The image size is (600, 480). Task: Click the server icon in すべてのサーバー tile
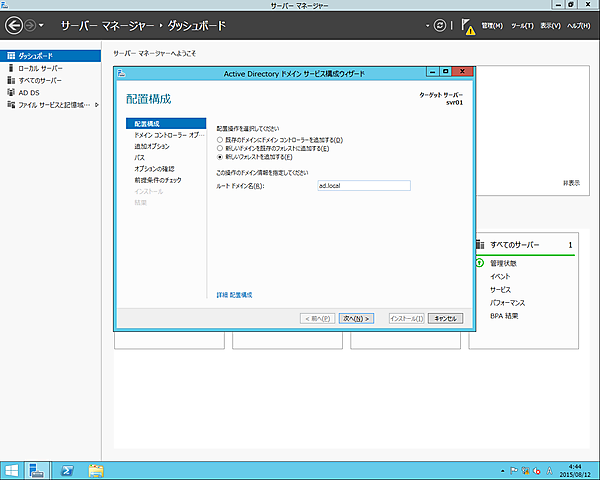[x=480, y=245]
